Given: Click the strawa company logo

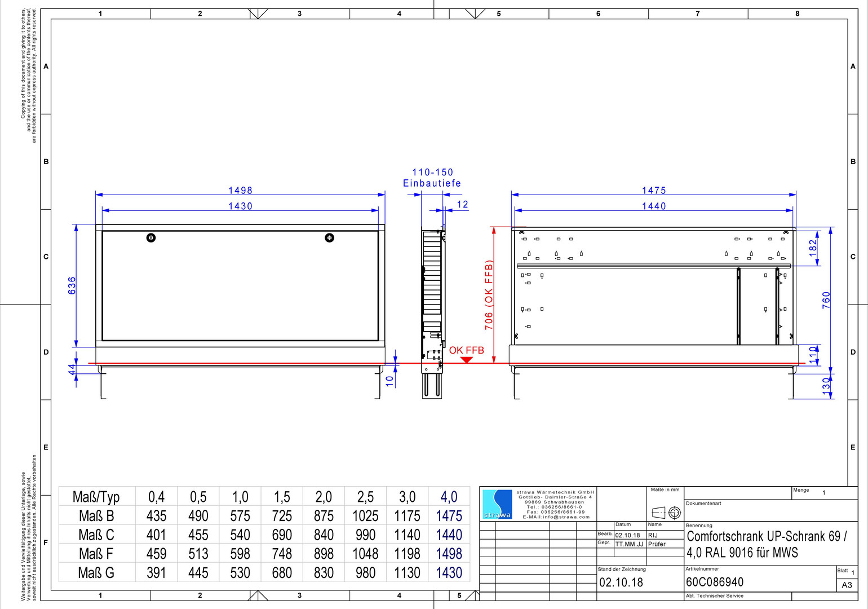Looking at the screenshot, I should pos(497,504).
